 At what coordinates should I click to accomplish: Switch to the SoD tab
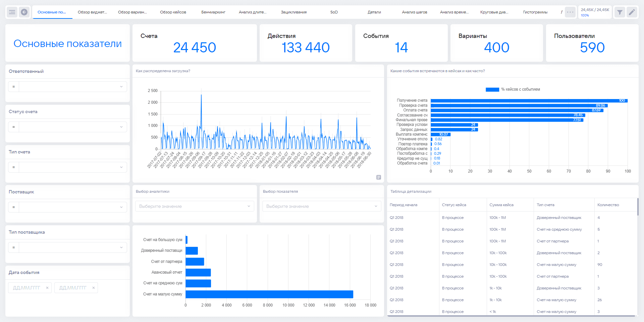click(334, 12)
